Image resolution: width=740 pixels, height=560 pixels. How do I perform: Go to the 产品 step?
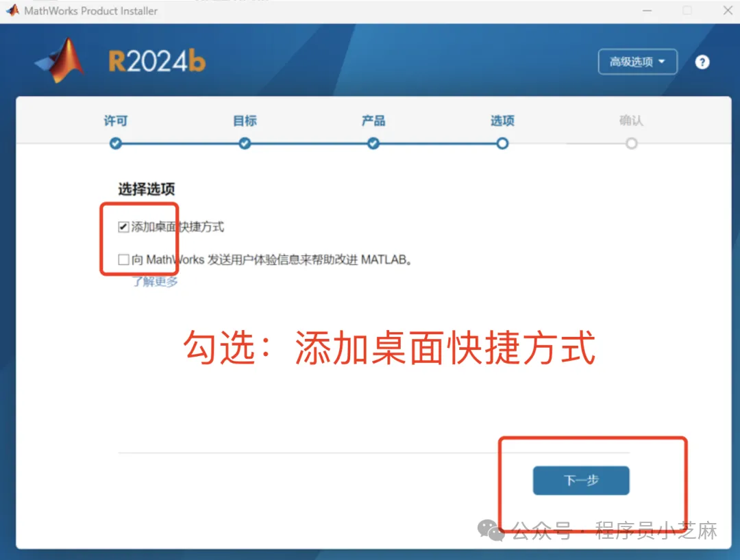pos(373,120)
